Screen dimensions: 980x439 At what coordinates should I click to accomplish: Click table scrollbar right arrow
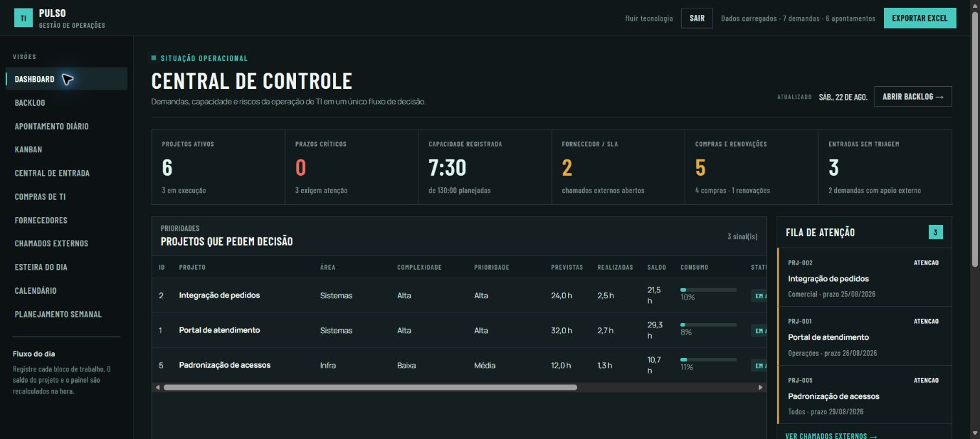click(761, 387)
